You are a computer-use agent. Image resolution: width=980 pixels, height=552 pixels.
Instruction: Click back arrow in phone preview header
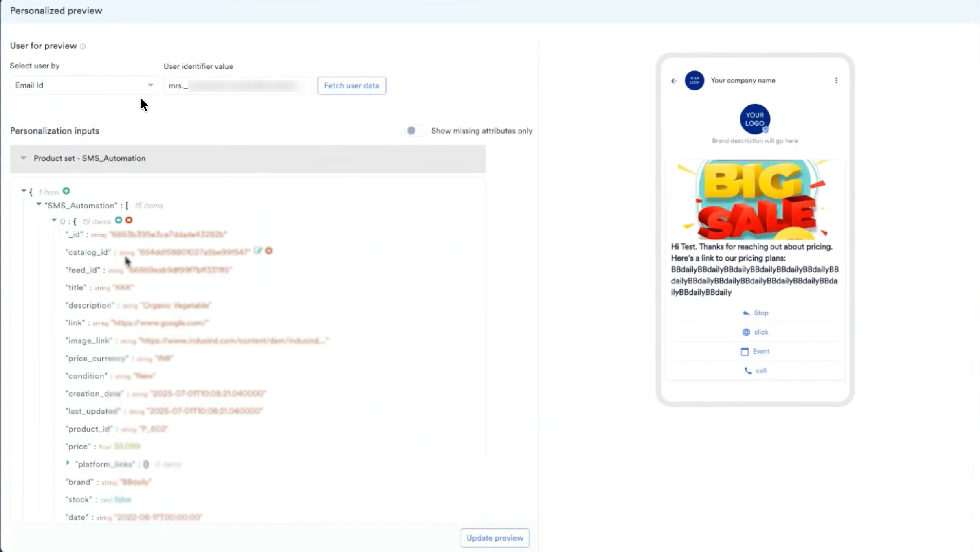point(674,81)
